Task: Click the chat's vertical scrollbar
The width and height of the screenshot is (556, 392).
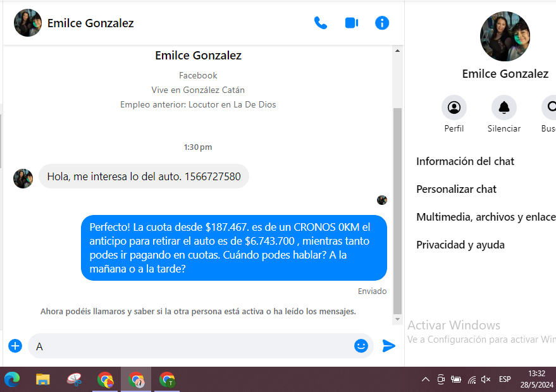Action: coord(397,209)
